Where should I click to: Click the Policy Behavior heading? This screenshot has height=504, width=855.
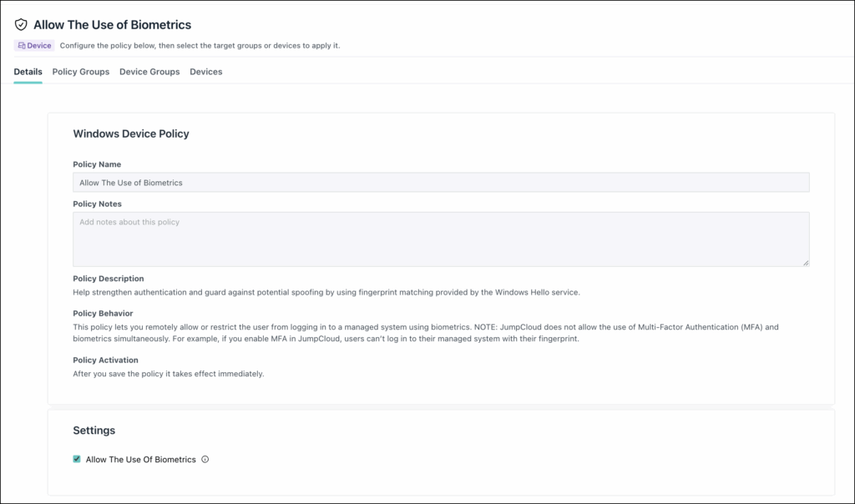[103, 313]
